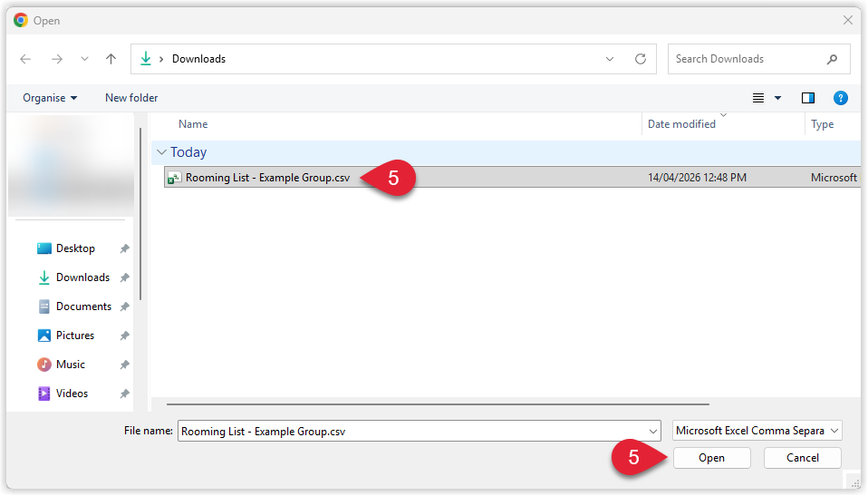Close the Open dialog
868x496 pixels.
(847, 21)
